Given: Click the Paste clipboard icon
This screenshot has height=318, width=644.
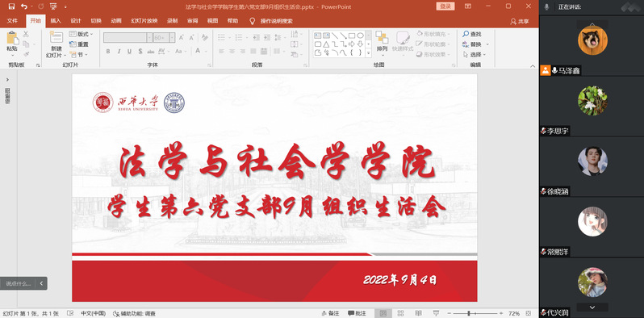Looking at the screenshot, I should (x=12, y=38).
